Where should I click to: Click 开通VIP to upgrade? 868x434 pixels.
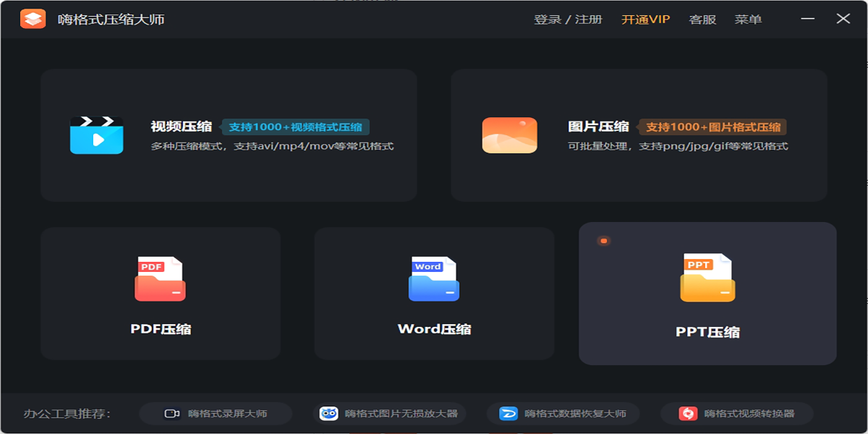point(645,20)
